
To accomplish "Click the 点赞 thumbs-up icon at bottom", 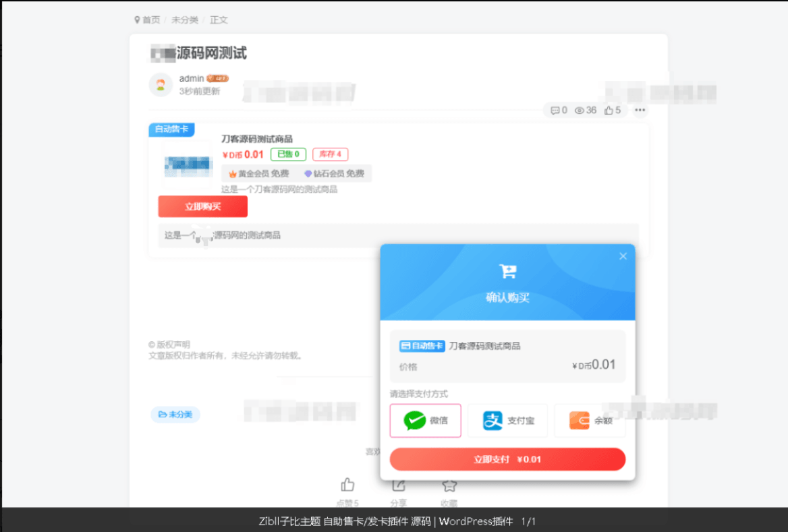I will click(x=347, y=485).
